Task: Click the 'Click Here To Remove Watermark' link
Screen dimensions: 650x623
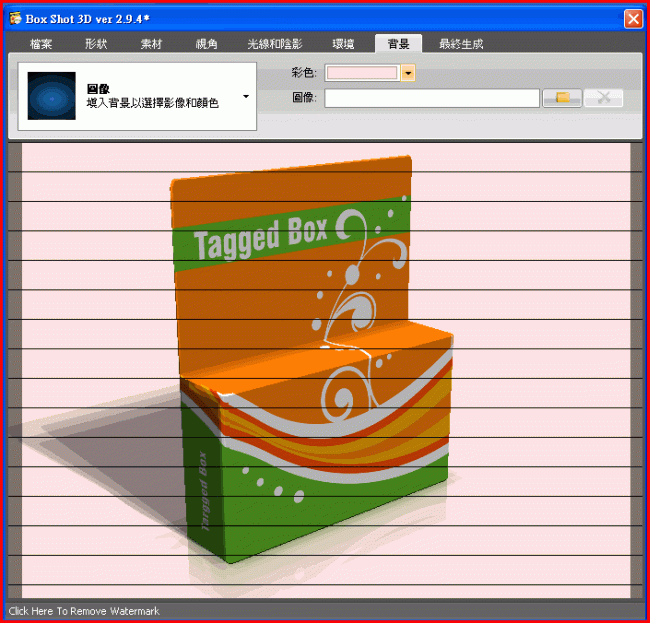Action: point(70,610)
